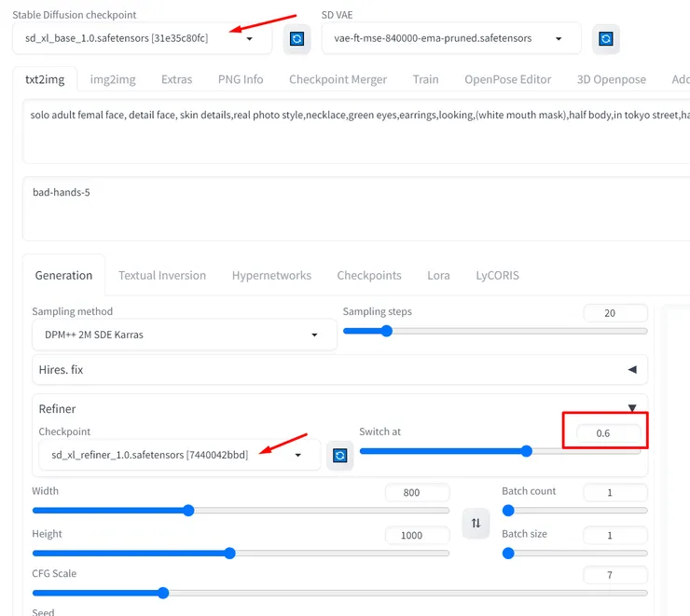This screenshot has width=690, height=616.
Task: Open the OpenPose Editor tab
Action: tap(507, 79)
